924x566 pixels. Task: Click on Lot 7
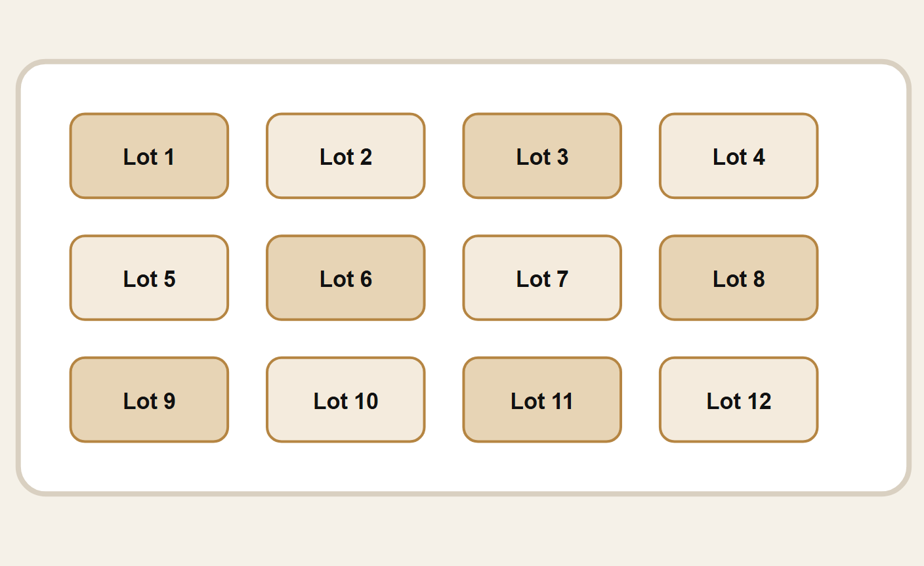[x=542, y=278]
